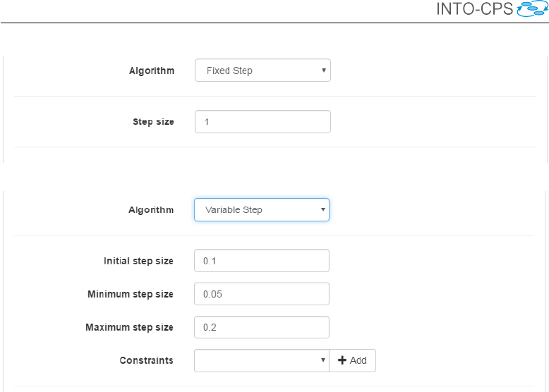549x392 pixels.
Task: Click the Algorithm label beside Fixed Step
Action: pyautogui.click(x=151, y=71)
